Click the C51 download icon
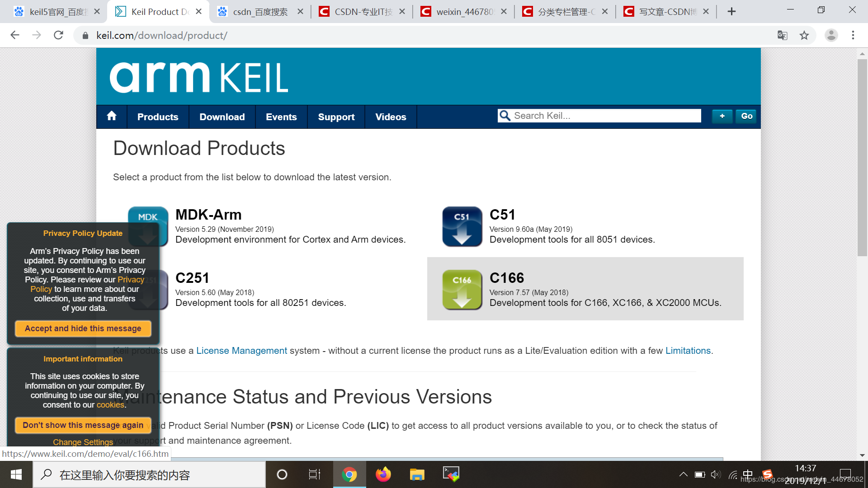The height and width of the screenshot is (488, 868). pyautogui.click(x=462, y=226)
